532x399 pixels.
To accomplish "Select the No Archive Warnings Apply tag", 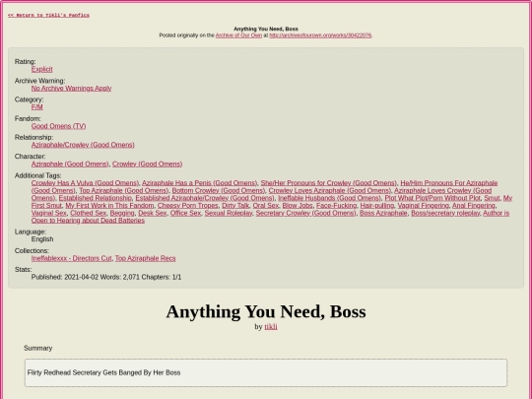I will point(71,89).
